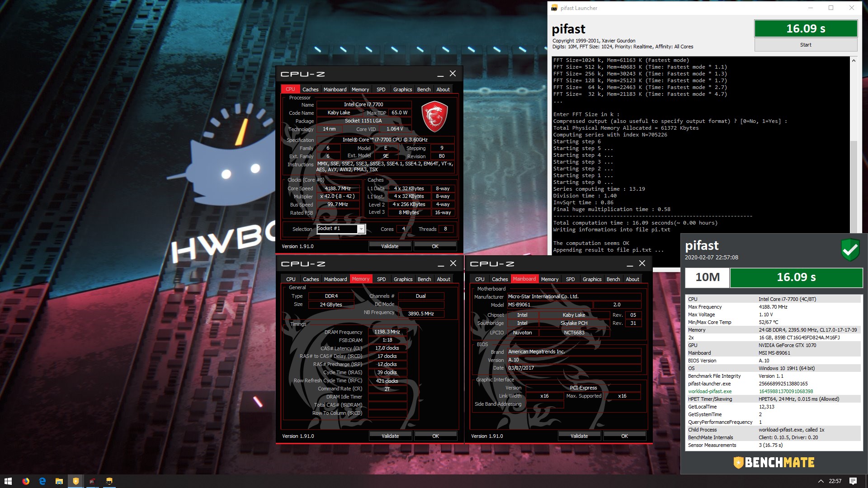The image size is (868, 488).
Task: Open Caches tab in CPU-Z Mainboard window
Action: click(x=500, y=279)
